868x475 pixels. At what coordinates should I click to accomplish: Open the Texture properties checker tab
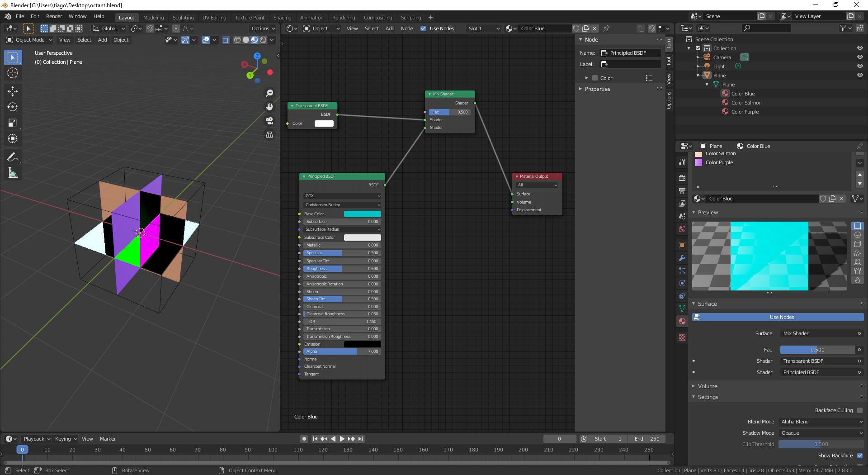click(x=682, y=337)
